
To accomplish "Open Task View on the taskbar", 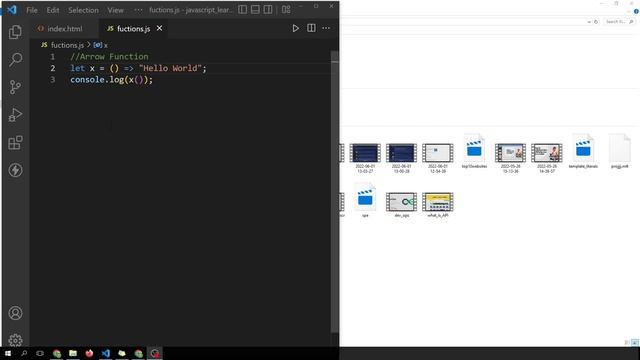I will coord(40,353).
